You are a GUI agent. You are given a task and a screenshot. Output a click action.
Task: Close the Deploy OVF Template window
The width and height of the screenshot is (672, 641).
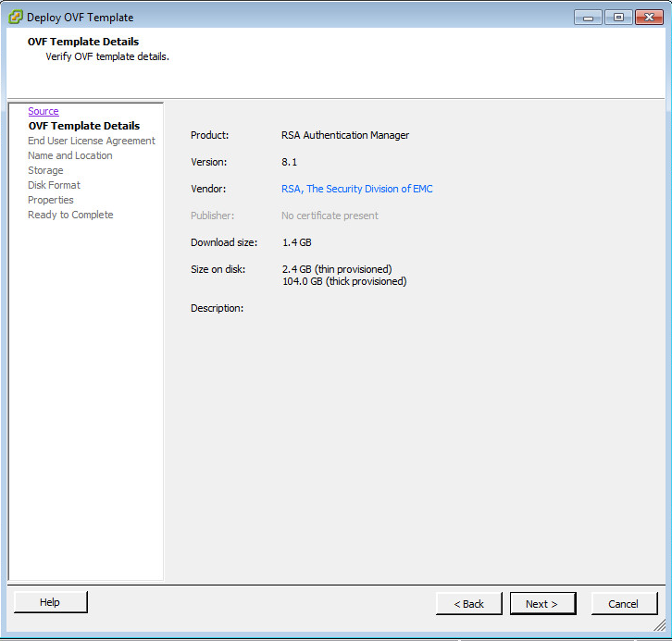[x=649, y=18]
